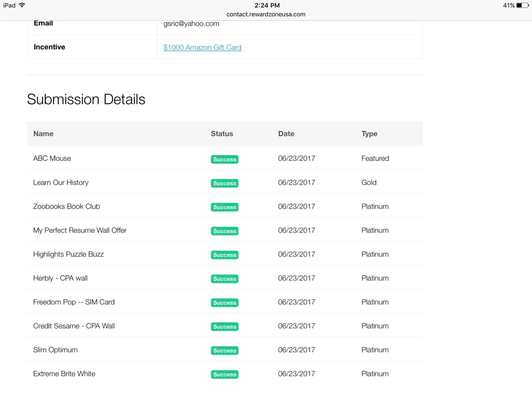Viewport: 532px width, 399px height.
Task: Tap the 2:24 PM status bar clock
Action: pos(267,5)
